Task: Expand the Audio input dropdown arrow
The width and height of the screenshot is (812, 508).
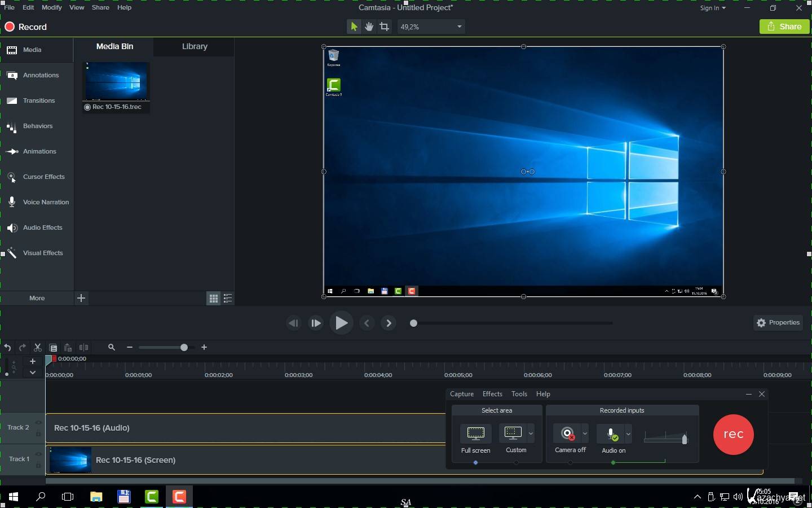Action: pos(628,434)
